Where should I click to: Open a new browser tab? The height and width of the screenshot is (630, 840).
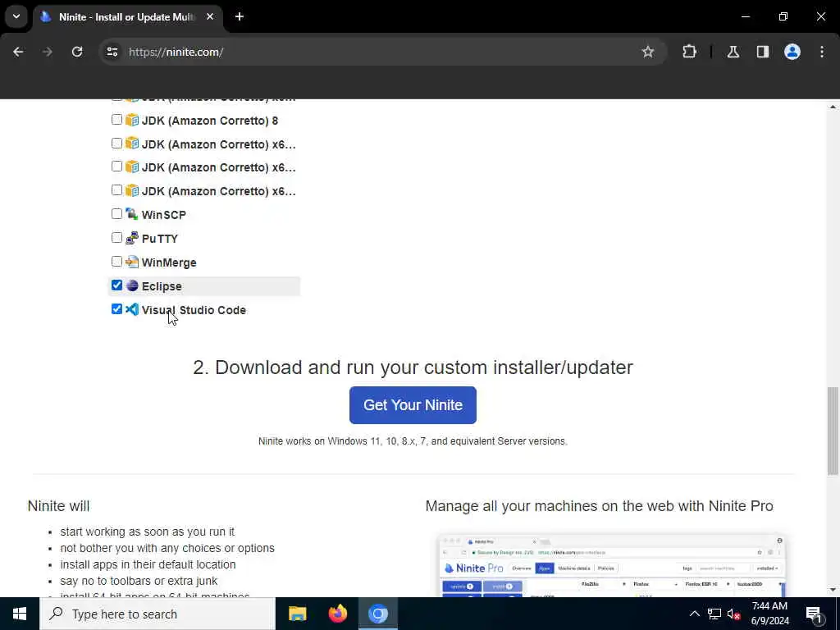click(x=240, y=16)
